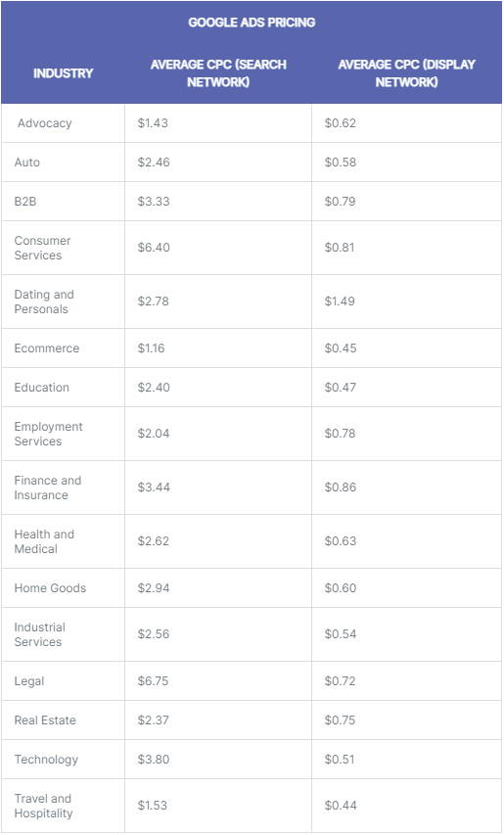This screenshot has width=504, height=835.
Task: Click the $2.46 Auto search CPC value
Action: pos(154,162)
